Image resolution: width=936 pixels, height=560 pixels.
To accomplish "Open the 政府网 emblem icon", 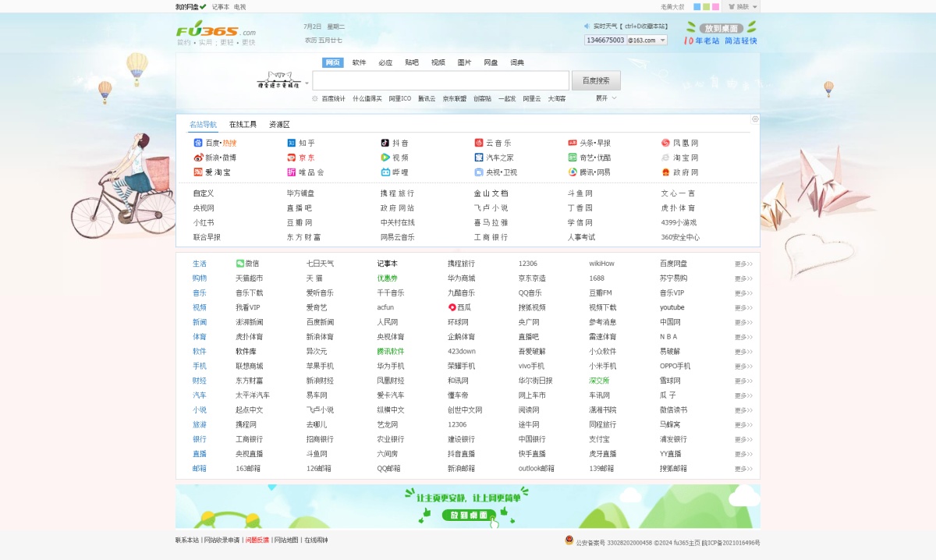I will pos(666,172).
